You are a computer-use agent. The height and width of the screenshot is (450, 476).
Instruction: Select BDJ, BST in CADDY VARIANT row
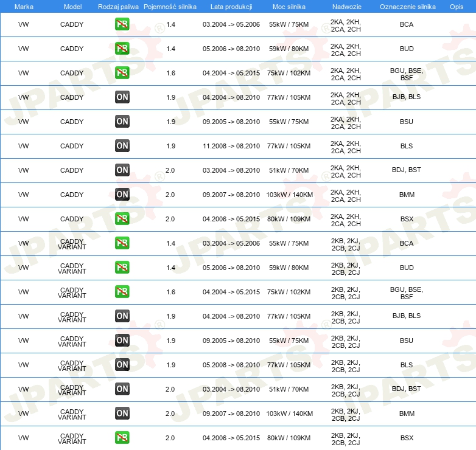pos(407,389)
